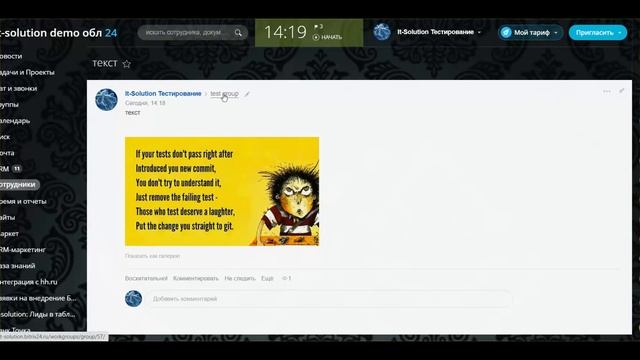Click the Комментировать link
This screenshot has width=640, height=360.
(x=196, y=278)
